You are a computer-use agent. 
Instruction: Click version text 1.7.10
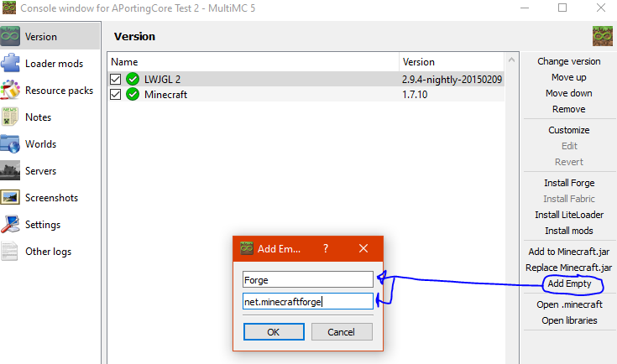tap(415, 95)
